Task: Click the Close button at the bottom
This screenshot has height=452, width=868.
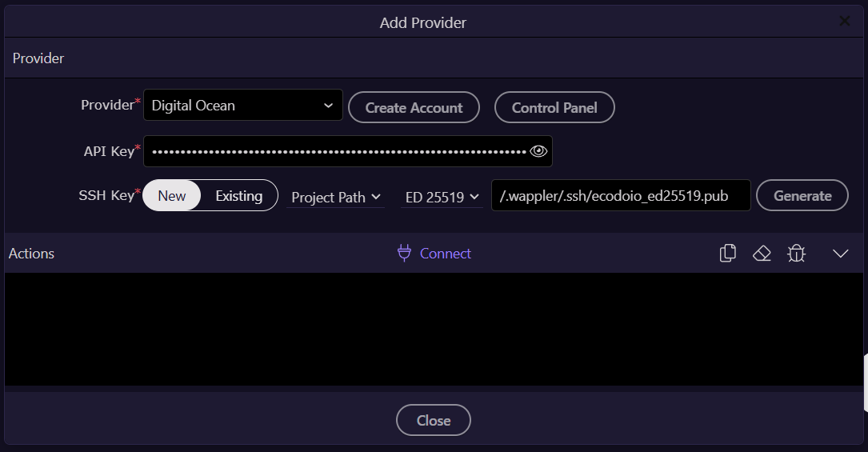Action: coord(434,421)
